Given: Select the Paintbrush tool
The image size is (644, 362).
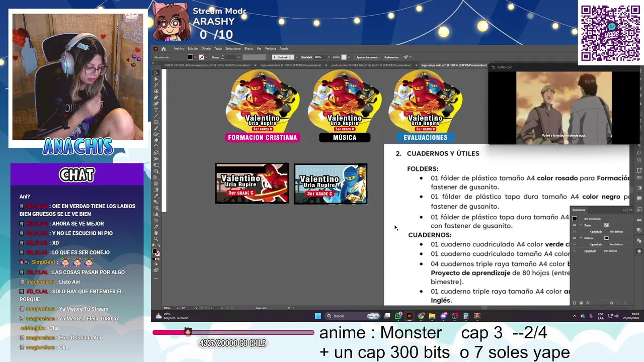Looking at the screenshot, I should (x=156, y=128).
